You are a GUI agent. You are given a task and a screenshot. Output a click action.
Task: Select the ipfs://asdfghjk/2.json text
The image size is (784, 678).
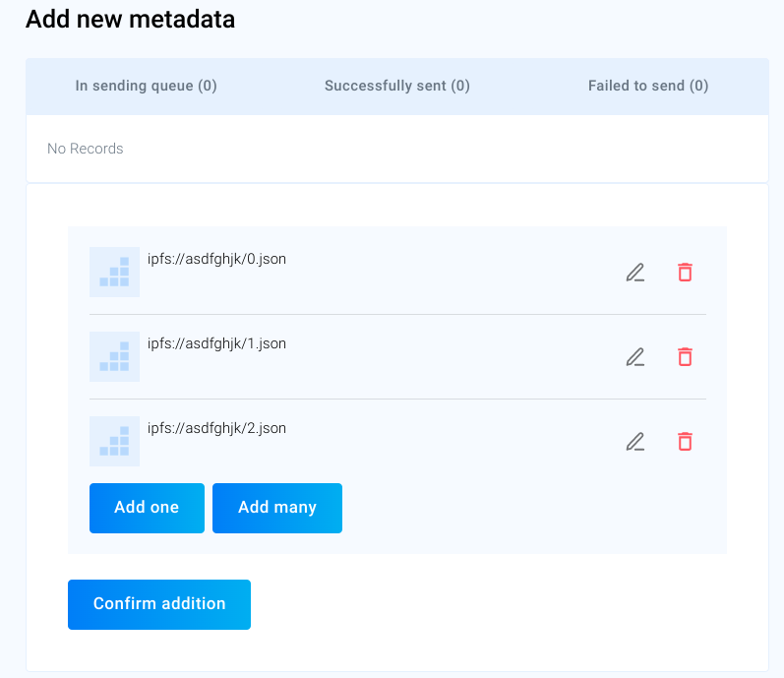tap(216, 429)
